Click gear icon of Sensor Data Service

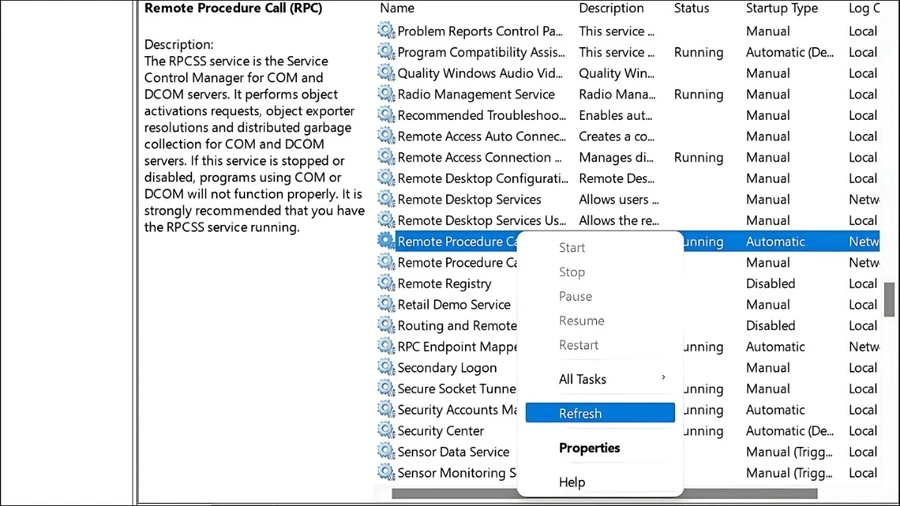point(386,451)
